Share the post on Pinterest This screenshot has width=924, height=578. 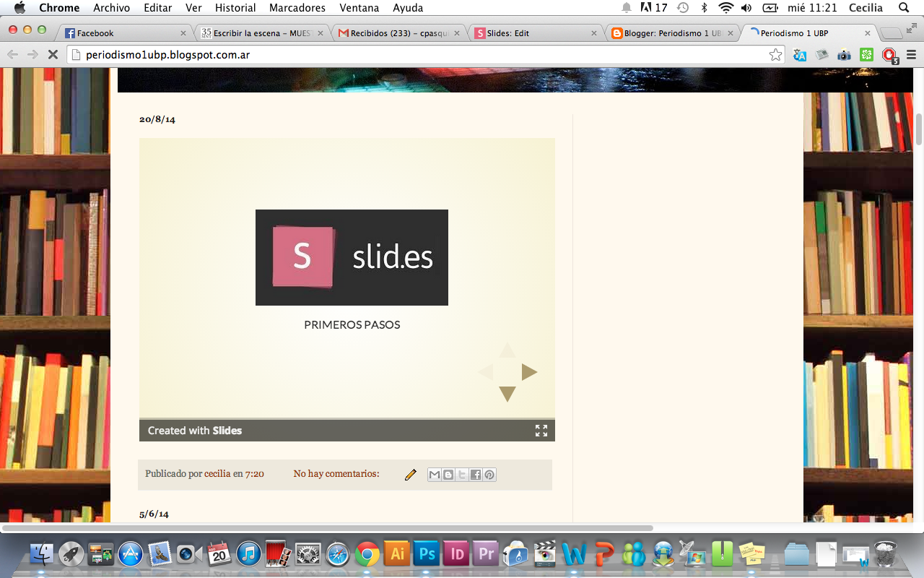489,475
